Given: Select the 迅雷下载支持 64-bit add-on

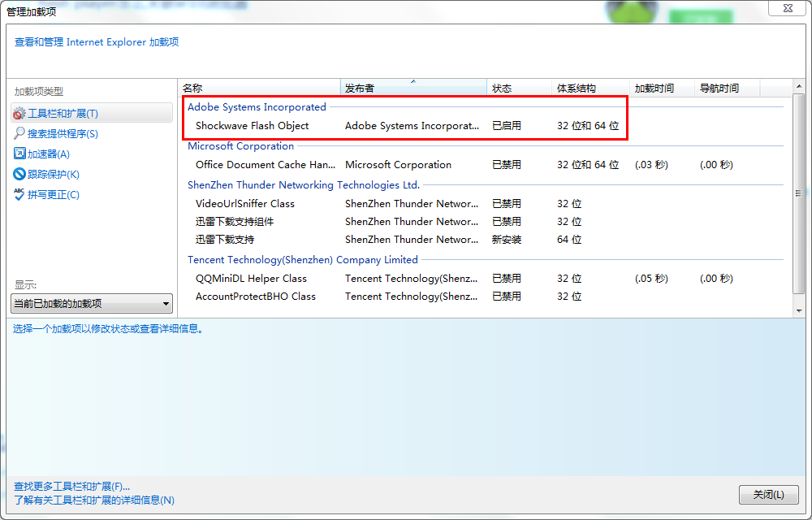Looking at the screenshot, I should click(225, 240).
